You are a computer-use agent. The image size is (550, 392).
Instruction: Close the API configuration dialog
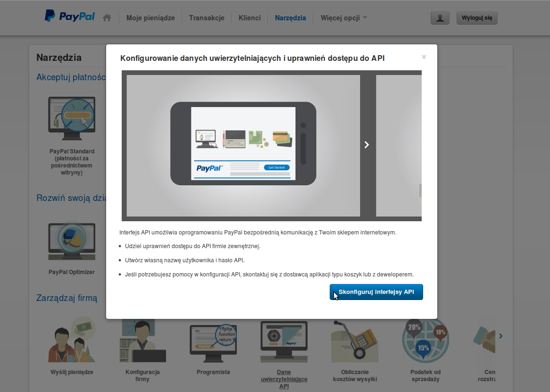(x=424, y=57)
